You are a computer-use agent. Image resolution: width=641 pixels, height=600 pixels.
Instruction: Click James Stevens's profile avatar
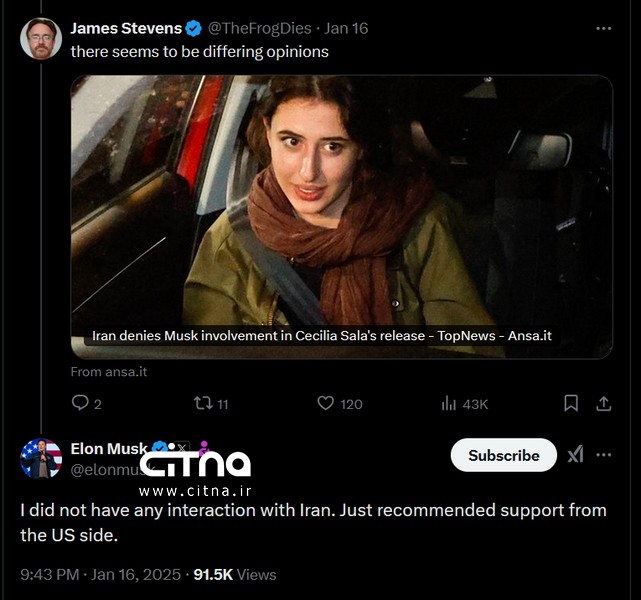point(41,39)
